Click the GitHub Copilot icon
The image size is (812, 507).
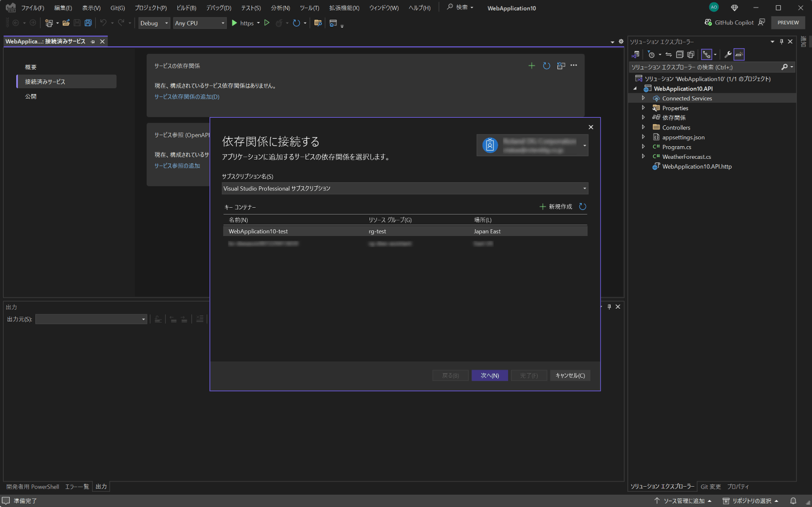[x=708, y=23]
